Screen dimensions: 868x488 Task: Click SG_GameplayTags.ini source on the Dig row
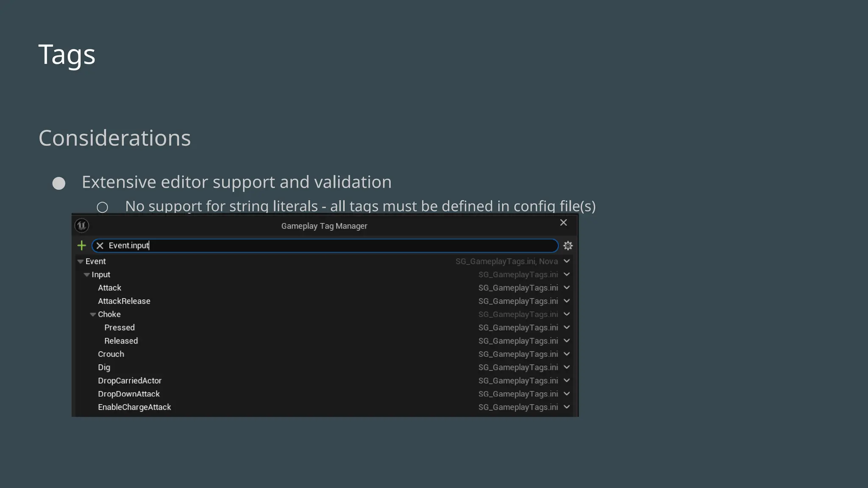(x=518, y=367)
